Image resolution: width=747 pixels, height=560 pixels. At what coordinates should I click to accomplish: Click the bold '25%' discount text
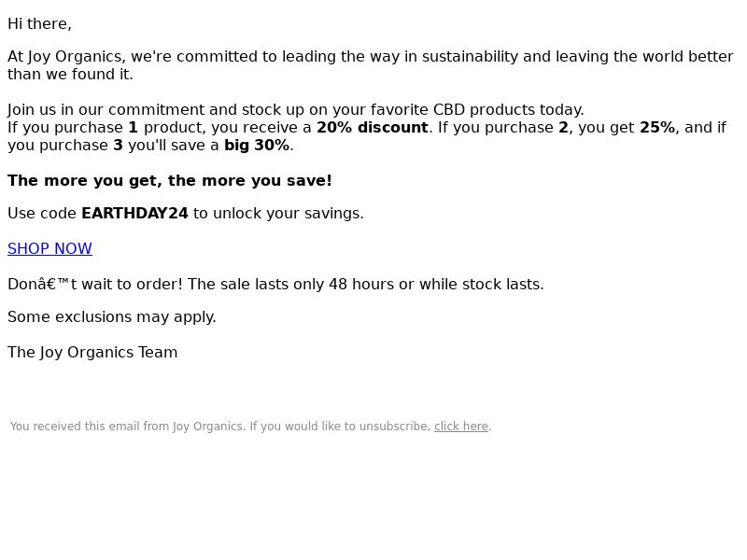657,128
